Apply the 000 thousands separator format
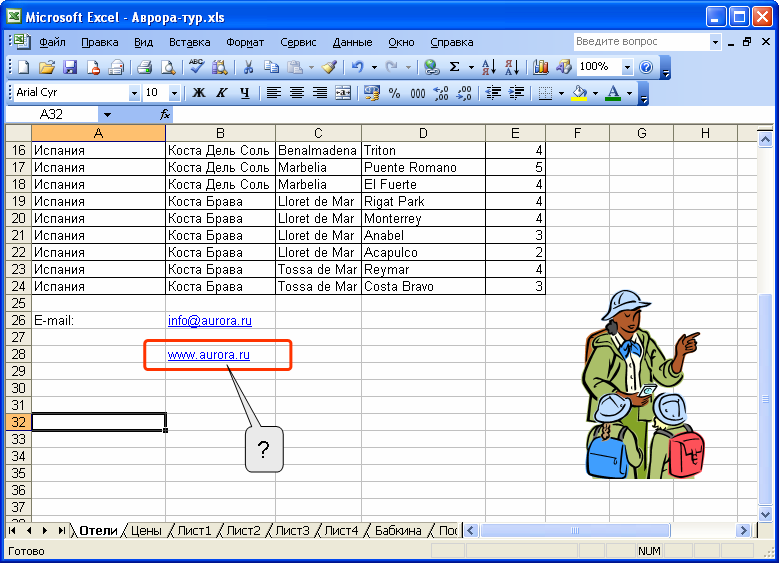Image resolution: width=779 pixels, height=563 pixels. [x=418, y=93]
